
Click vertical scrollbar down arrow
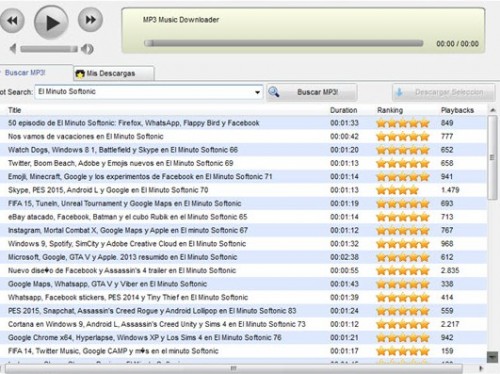[492, 357]
